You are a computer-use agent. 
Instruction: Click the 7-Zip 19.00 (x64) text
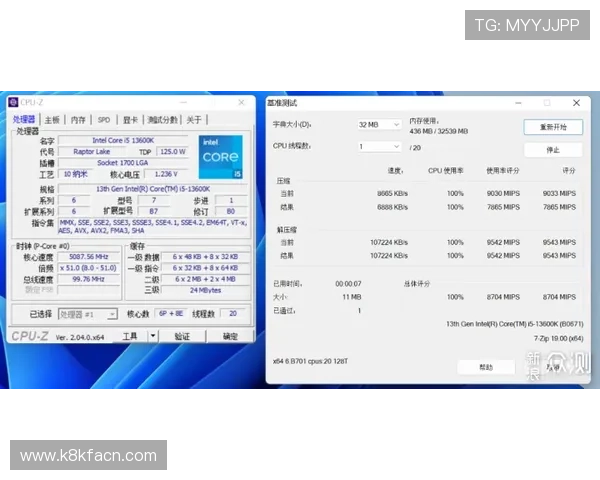pyautogui.click(x=559, y=338)
